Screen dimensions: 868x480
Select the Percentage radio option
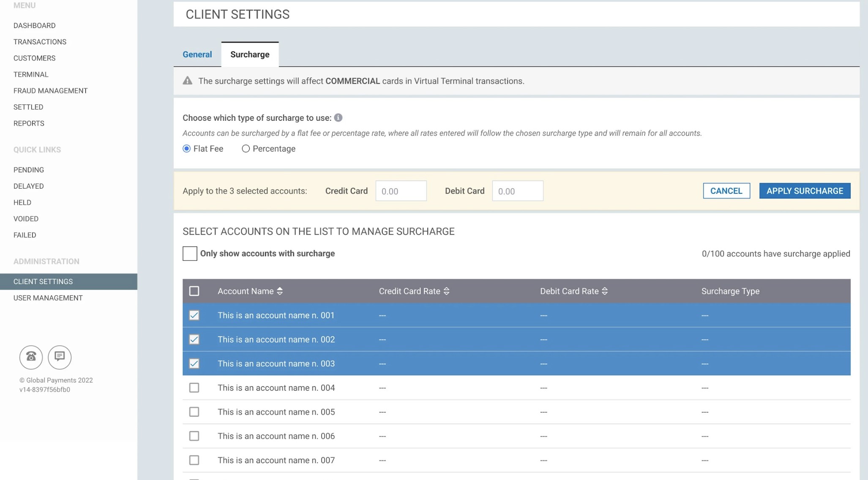(x=246, y=149)
